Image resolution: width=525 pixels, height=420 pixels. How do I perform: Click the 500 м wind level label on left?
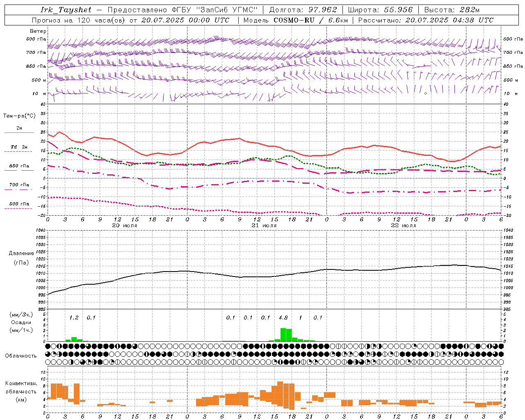click(39, 80)
